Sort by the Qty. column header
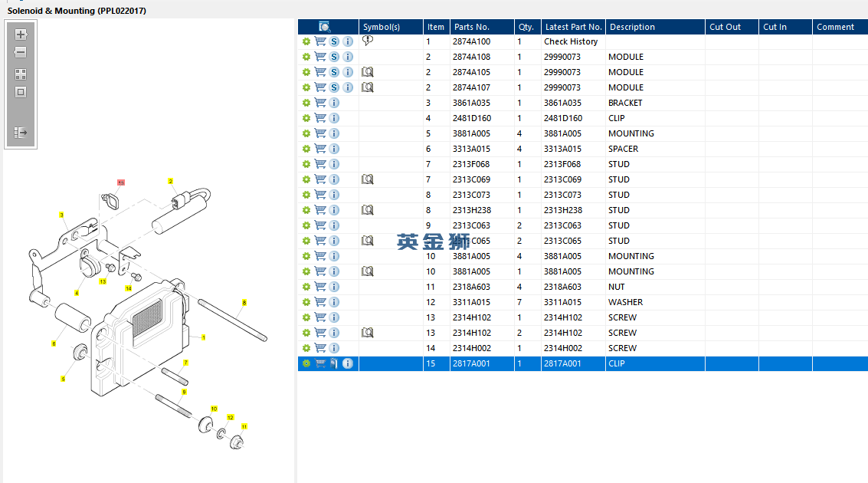Screen dimensions: 868x483 528,27
